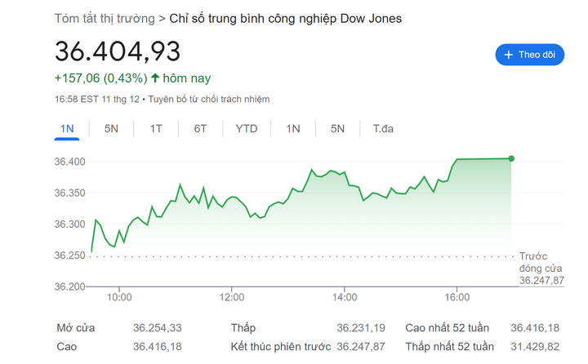Click the Trước đóng cửa 36.247,87 label
Image resolution: width=588 pixels, height=364 pixels.
[541, 268]
